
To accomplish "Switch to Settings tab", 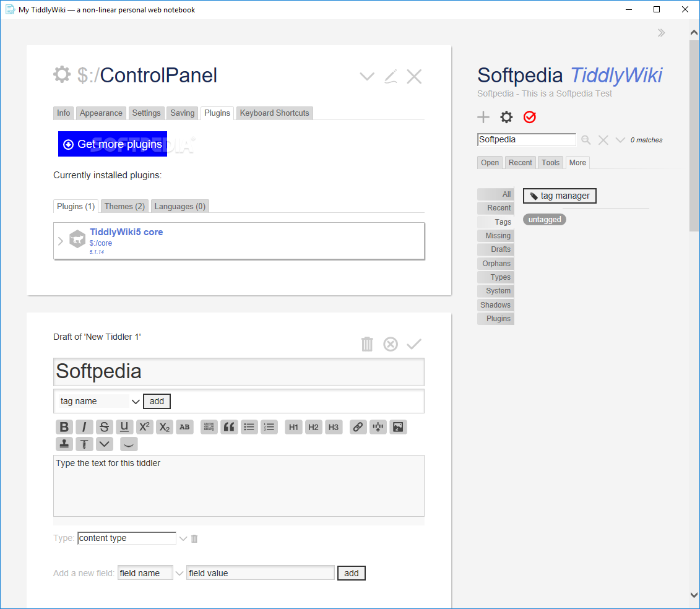I will tap(147, 113).
